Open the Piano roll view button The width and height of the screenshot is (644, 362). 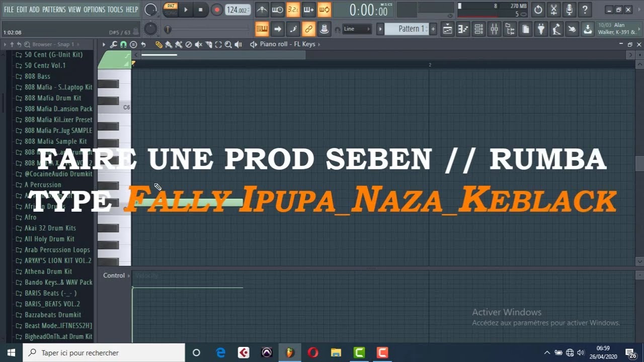(x=463, y=29)
